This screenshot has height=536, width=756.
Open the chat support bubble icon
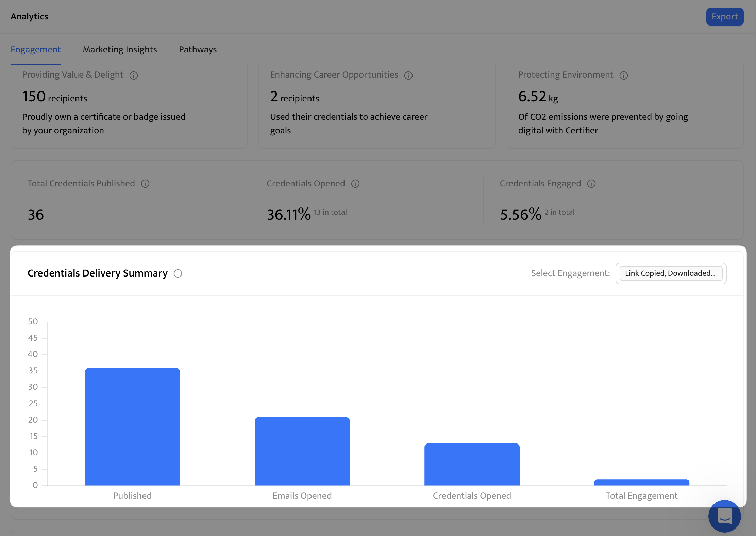coord(725,516)
